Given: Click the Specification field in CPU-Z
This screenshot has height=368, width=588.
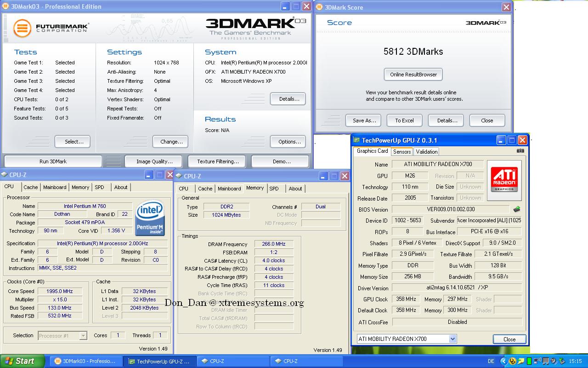Looking at the screenshot, I should tap(102, 243).
